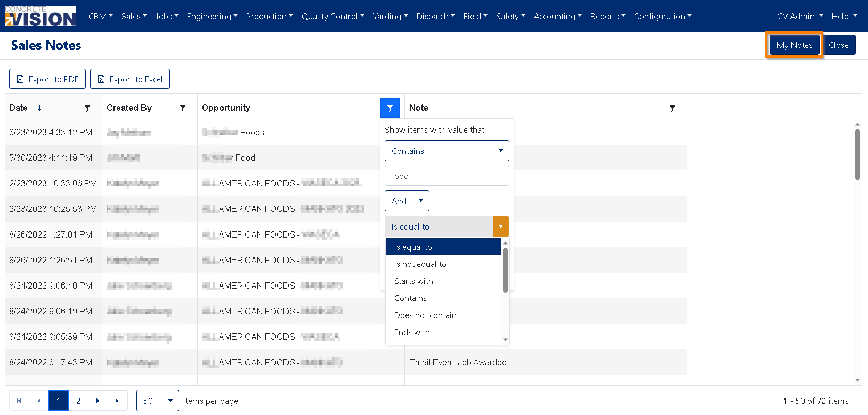868x415 pixels.
Task: Open the And logic dropdown
Action: (407, 201)
